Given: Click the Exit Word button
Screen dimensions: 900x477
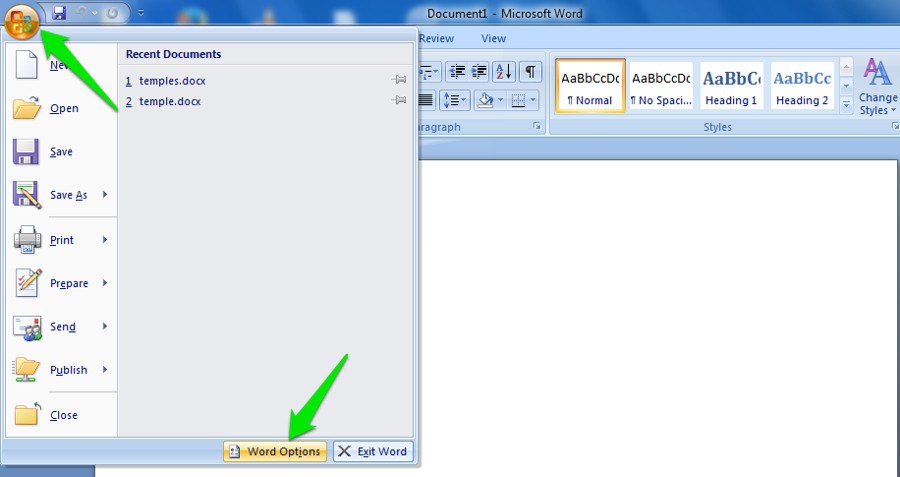Looking at the screenshot, I should click(x=373, y=451).
